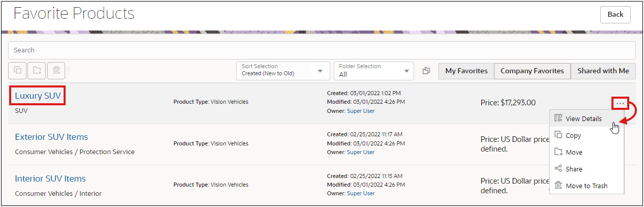Click the Copy icon in the toolbar
This screenshot has width=644, height=207.
click(18, 71)
